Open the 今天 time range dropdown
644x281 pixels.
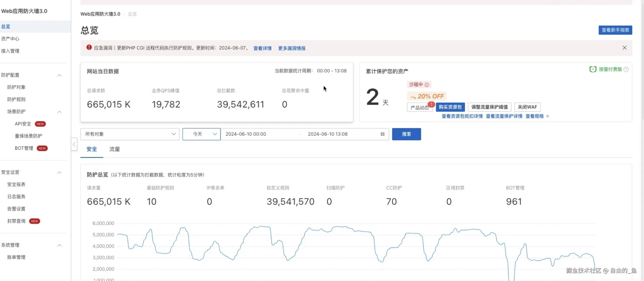pyautogui.click(x=201, y=134)
